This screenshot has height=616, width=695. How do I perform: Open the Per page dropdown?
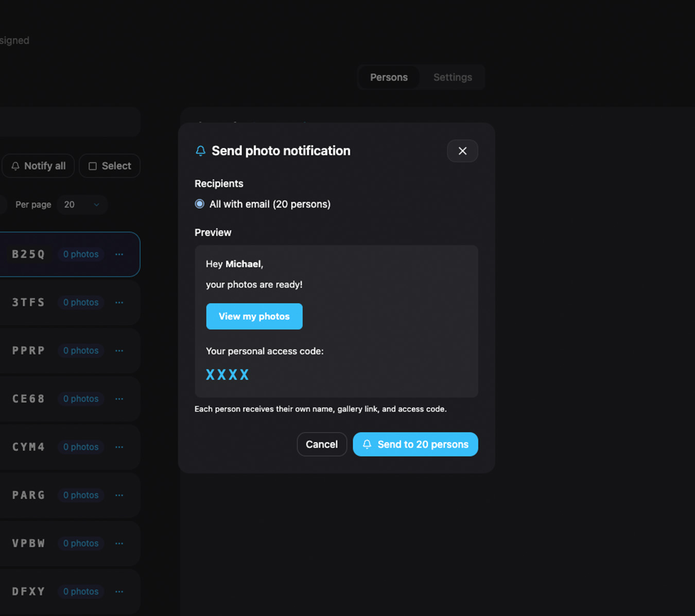click(x=82, y=204)
